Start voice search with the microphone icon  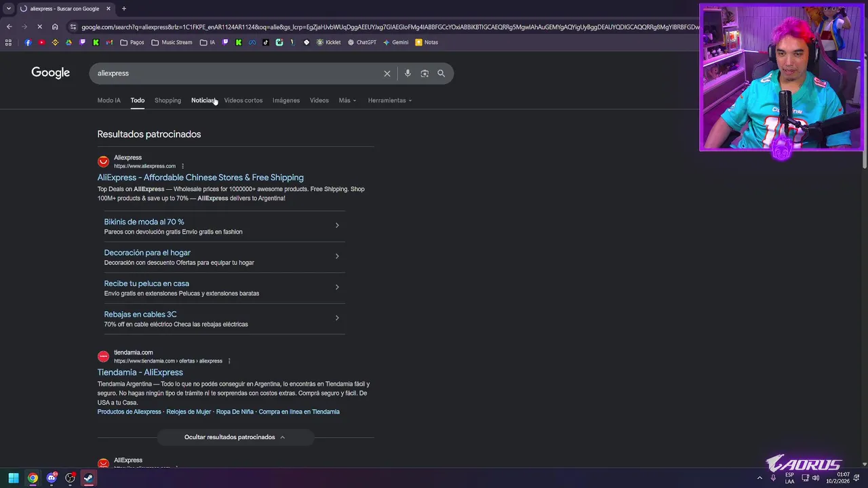[408, 73]
